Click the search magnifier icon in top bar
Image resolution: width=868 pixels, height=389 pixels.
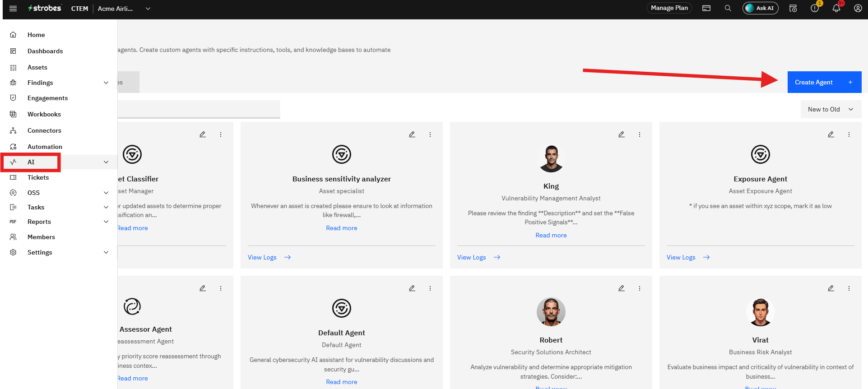coord(728,8)
